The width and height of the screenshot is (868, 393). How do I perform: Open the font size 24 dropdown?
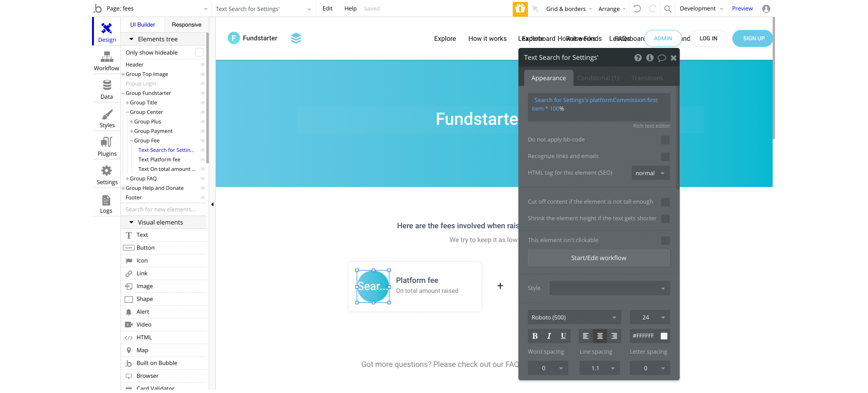[650, 318]
